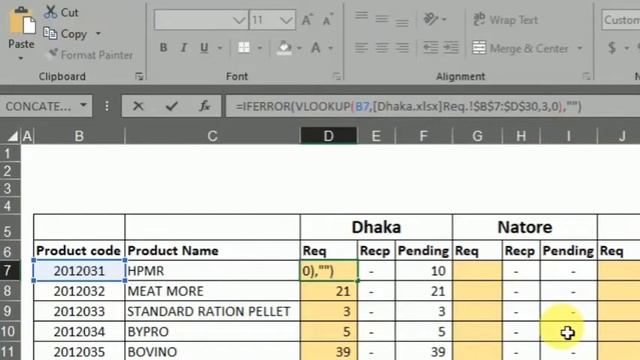Confirm formula with the checkmark button
640x360 pixels.
171,106
